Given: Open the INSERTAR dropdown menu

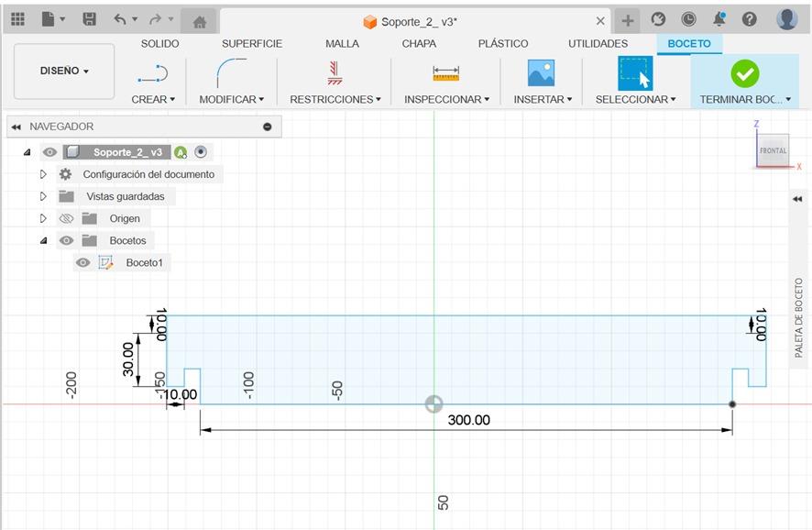Looking at the screenshot, I should [x=543, y=99].
